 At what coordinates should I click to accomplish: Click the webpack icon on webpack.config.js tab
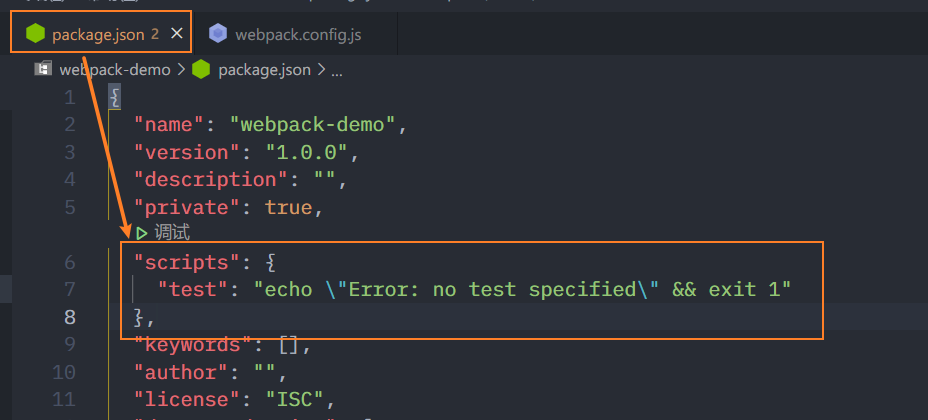[218, 34]
